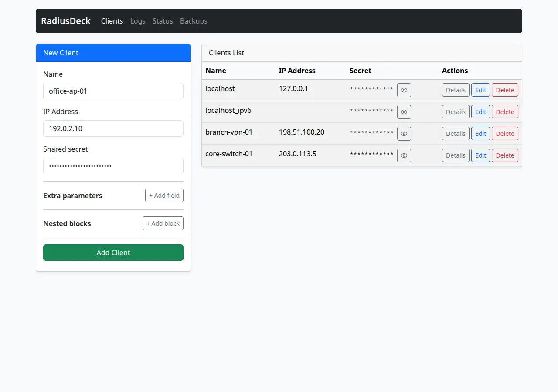Open the Backups section

194,21
